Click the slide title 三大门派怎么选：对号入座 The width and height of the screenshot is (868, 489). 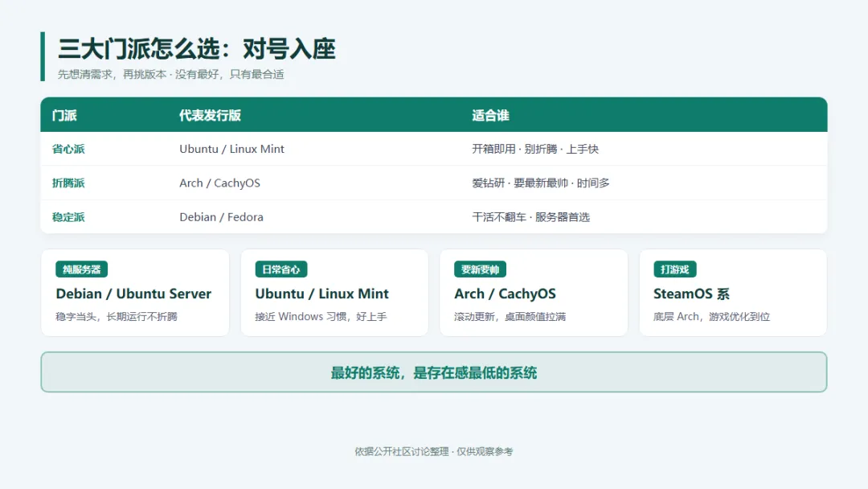tap(197, 49)
